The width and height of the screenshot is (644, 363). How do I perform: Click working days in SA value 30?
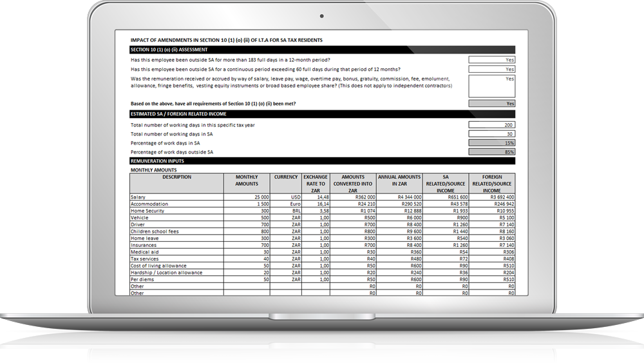491,134
